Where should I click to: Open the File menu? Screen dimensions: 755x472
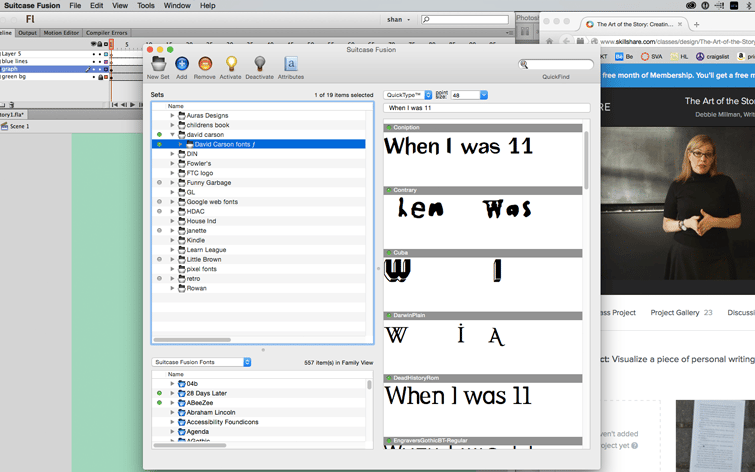[75, 5]
